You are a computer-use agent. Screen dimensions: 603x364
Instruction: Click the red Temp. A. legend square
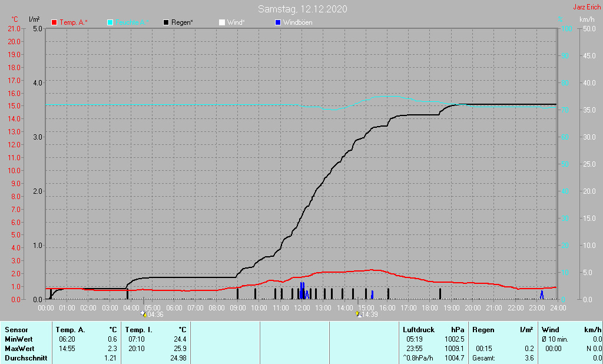55,22
